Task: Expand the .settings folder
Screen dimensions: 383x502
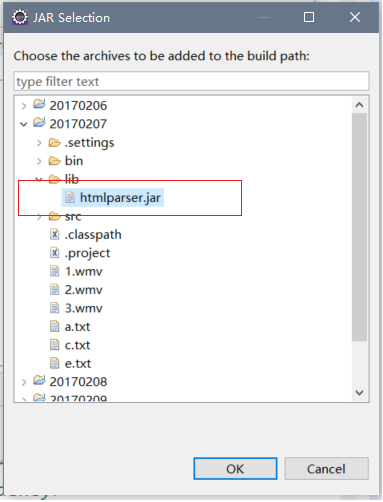Action: (x=39, y=143)
